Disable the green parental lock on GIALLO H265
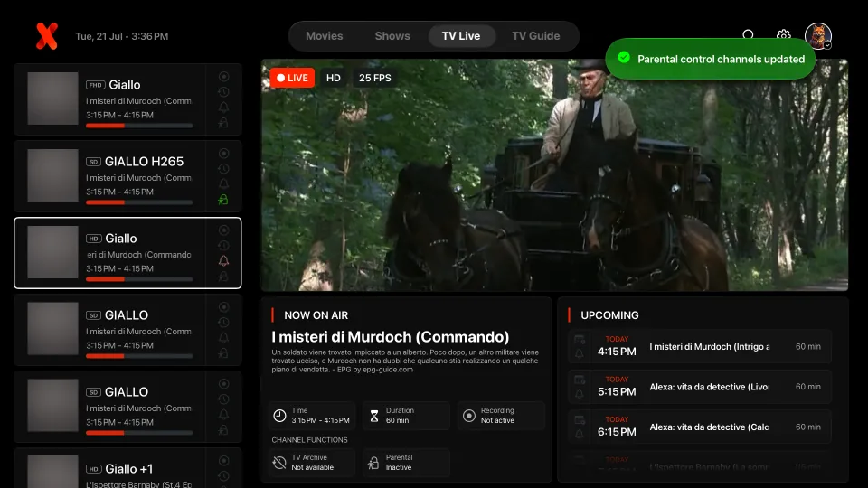868x488 pixels. (223, 200)
